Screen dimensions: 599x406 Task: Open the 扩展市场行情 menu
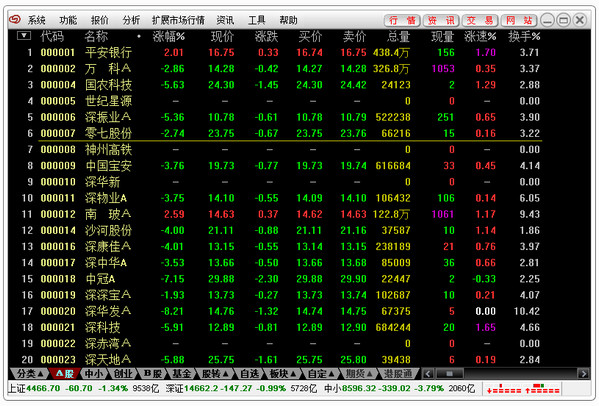coord(178,20)
